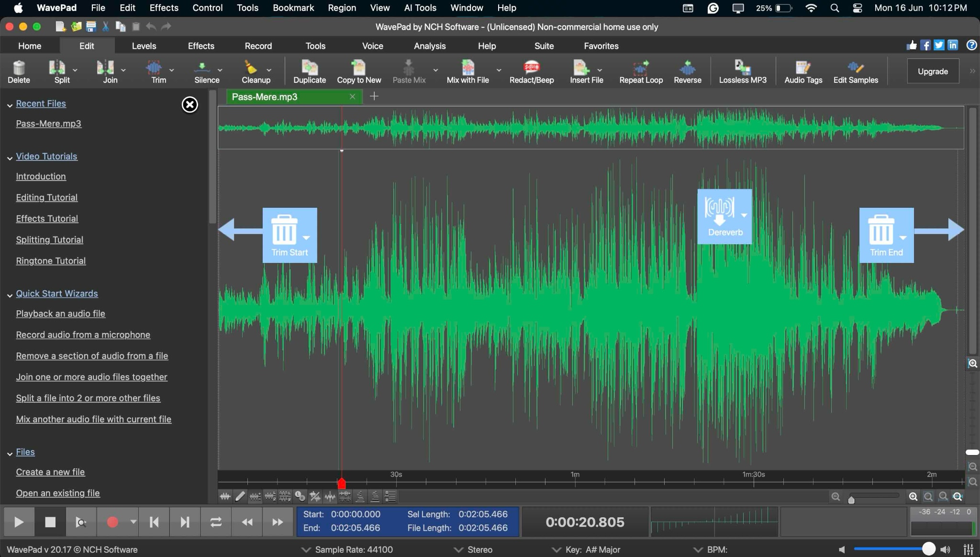Open the Cleanup dropdown arrow
980x557 pixels.
click(x=268, y=70)
